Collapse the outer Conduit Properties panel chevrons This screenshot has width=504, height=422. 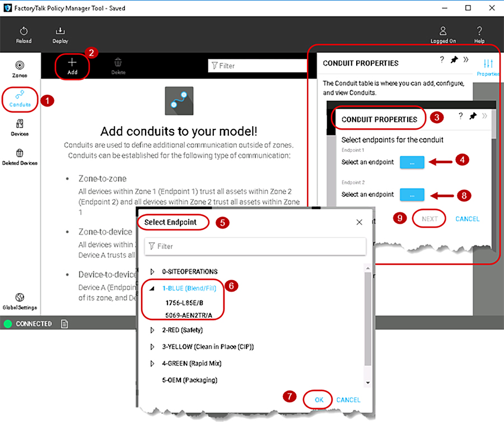(466, 59)
